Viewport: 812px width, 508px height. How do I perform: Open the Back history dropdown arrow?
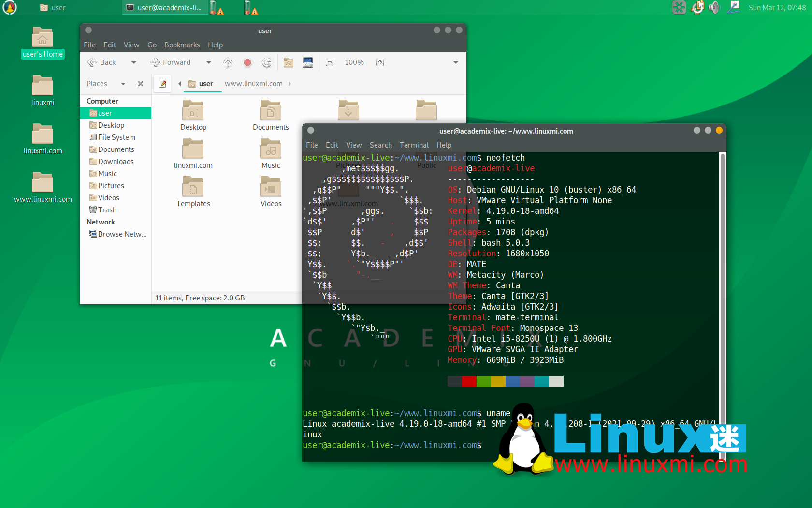134,62
